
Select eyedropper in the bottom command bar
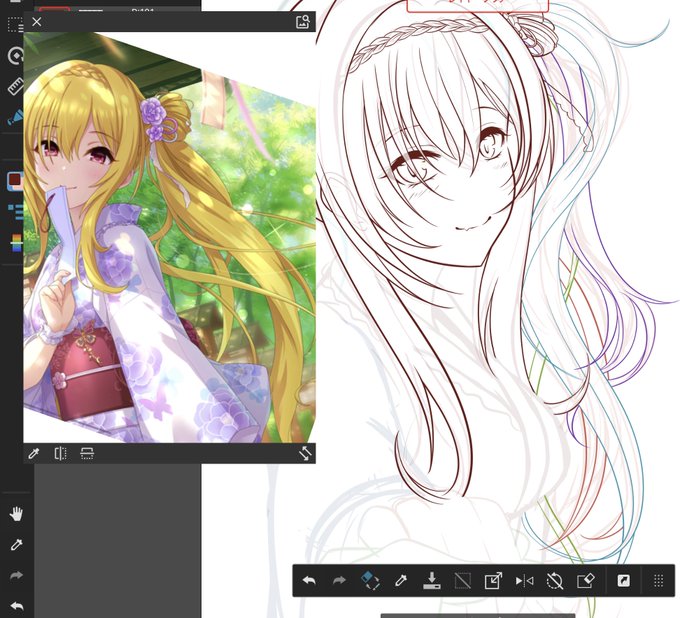[x=401, y=580]
